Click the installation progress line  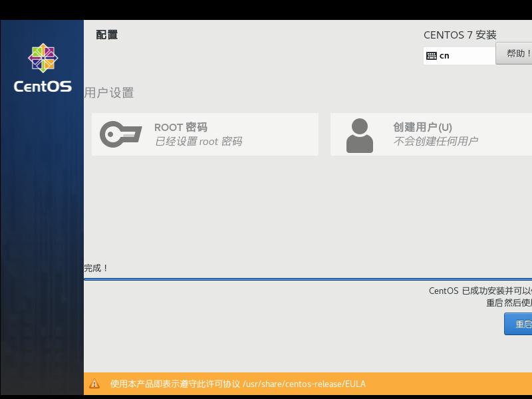pos(306,280)
